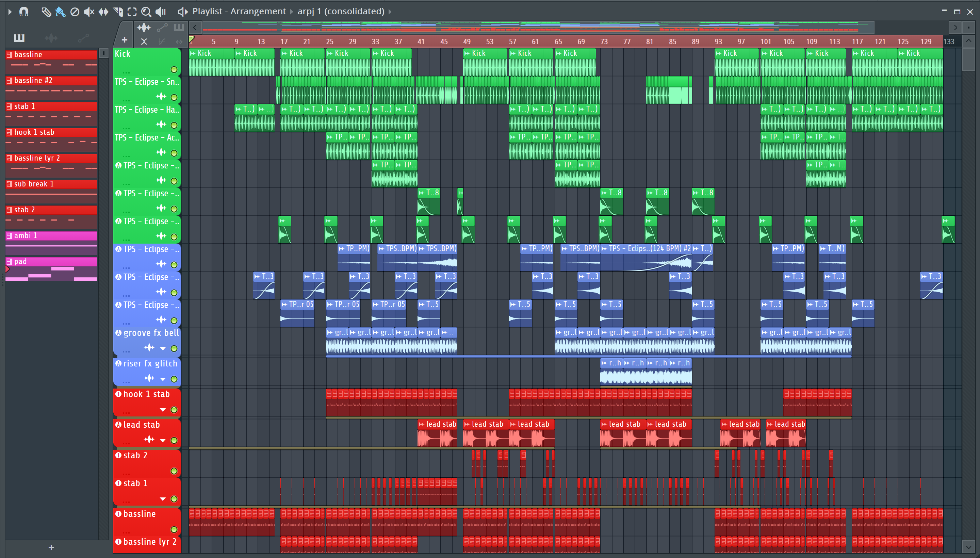Click waveform icon on riser fx glitch track
The image size is (980, 558).
(149, 379)
